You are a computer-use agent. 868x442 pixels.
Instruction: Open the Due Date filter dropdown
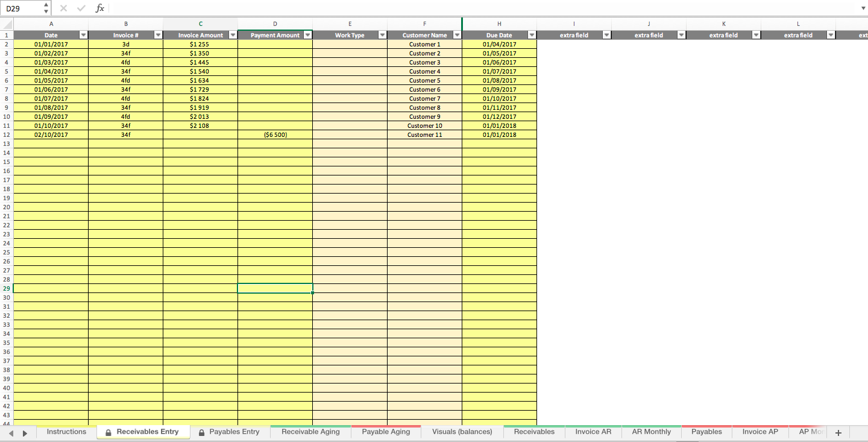click(x=531, y=34)
